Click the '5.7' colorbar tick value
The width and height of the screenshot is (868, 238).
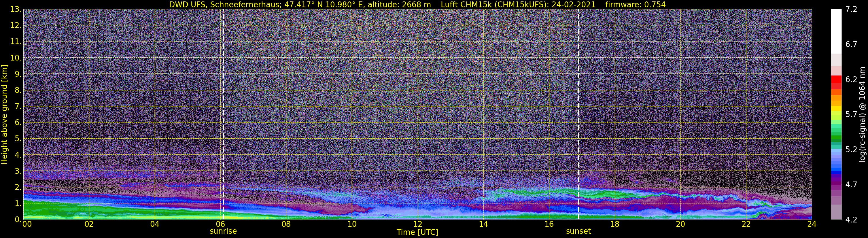[x=852, y=114]
